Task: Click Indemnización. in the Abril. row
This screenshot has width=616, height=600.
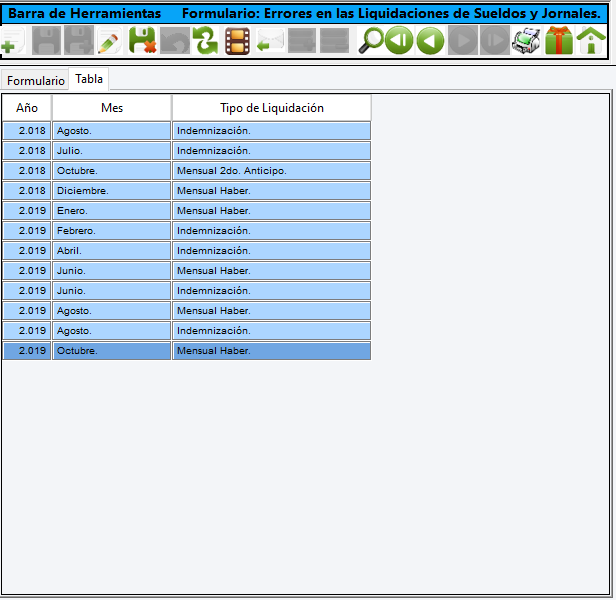Action: click(x=272, y=251)
